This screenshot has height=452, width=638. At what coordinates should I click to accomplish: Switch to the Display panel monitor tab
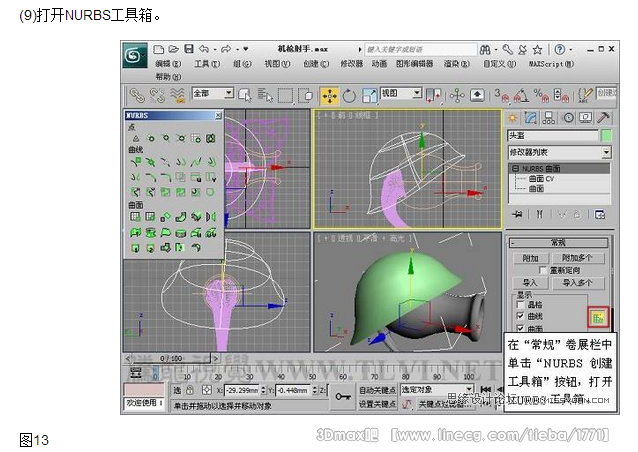pyautogui.click(x=586, y=118)
